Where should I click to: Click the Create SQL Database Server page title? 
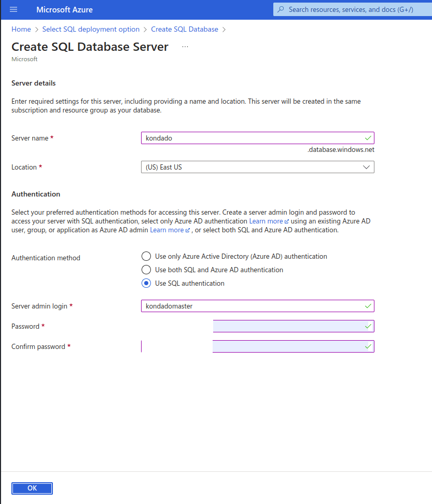(x=90, y=47)
